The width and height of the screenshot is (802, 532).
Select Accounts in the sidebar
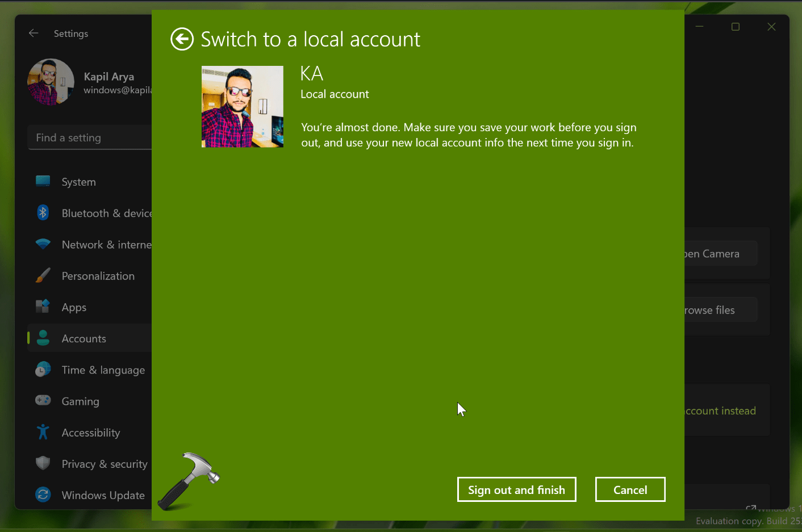(x=83, y=338)
